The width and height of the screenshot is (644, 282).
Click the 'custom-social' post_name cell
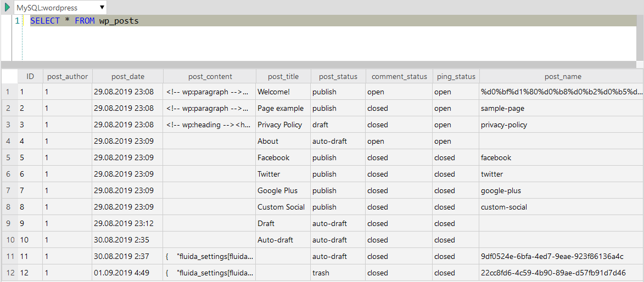562,207
